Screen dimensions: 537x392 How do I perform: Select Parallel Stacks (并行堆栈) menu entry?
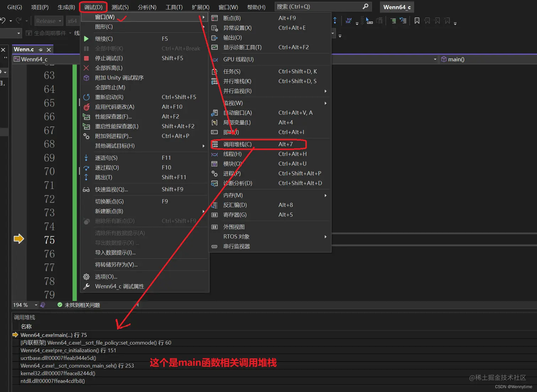[x=270, y=81]
